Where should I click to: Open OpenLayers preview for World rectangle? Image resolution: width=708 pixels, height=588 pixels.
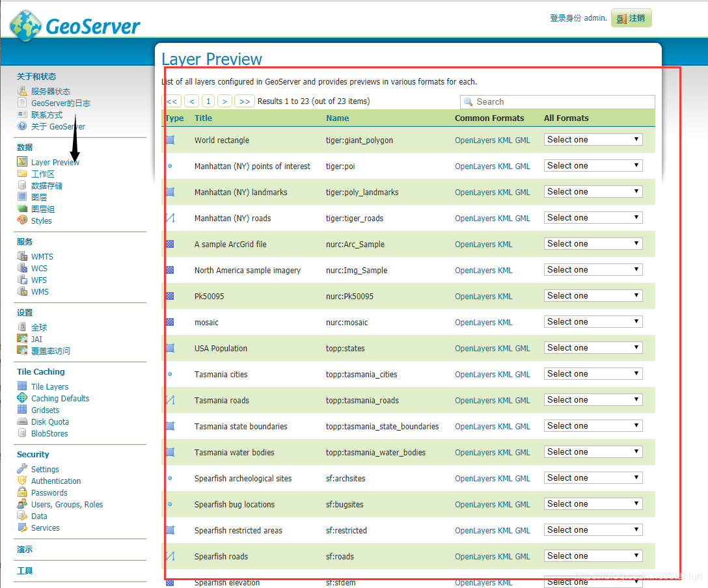(x=475, y=140)
